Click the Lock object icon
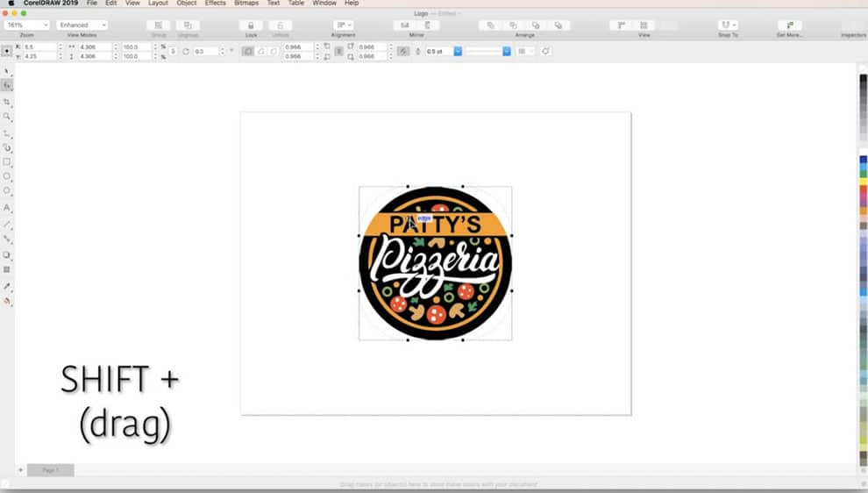868x493 pixels. 251,25
